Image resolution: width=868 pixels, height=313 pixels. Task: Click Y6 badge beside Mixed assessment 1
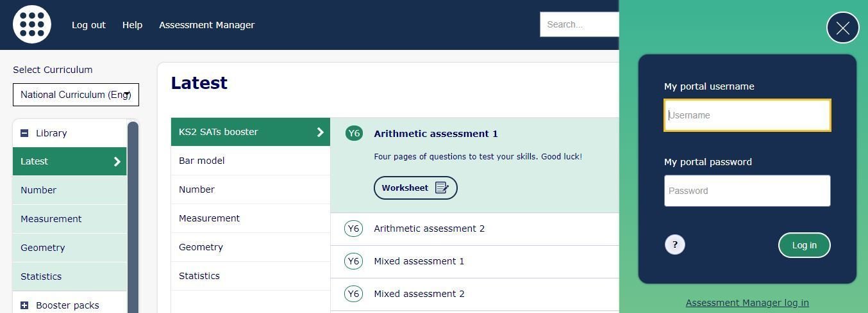[x=354, y=261]
